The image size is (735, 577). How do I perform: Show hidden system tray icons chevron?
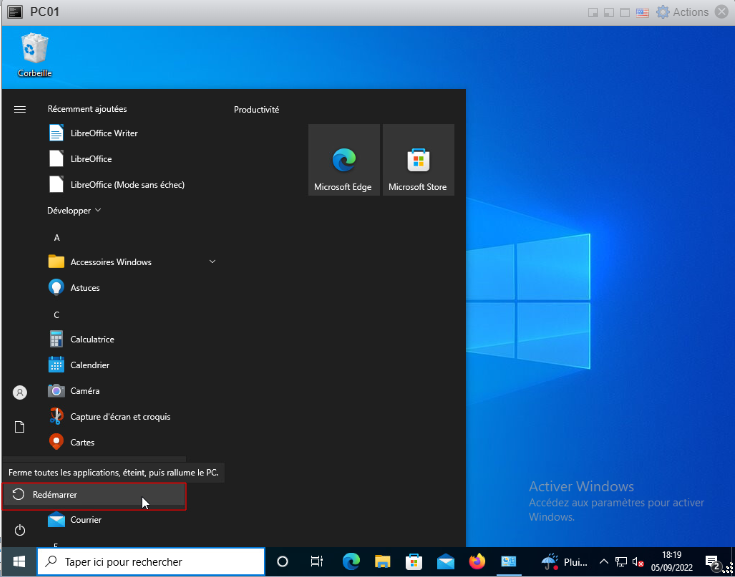(x=603, y=562)
